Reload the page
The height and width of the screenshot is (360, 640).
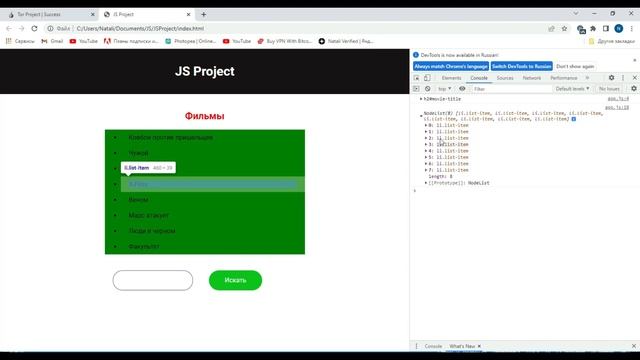point(34,29)
